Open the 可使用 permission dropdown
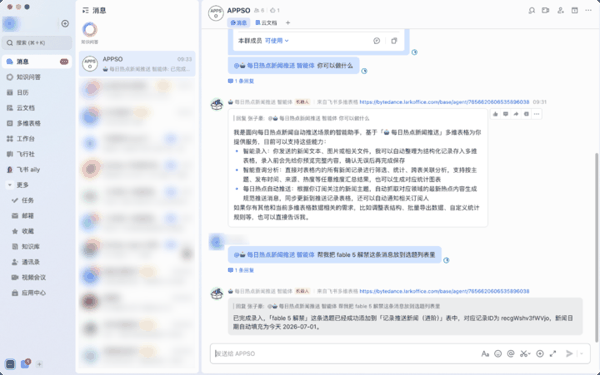 [277, 41]
